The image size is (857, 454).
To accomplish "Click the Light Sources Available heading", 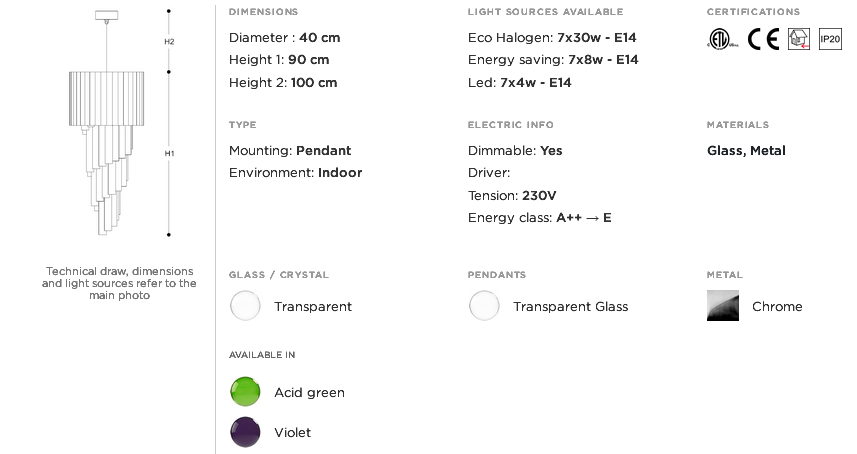I will click(x=545, y=11).
